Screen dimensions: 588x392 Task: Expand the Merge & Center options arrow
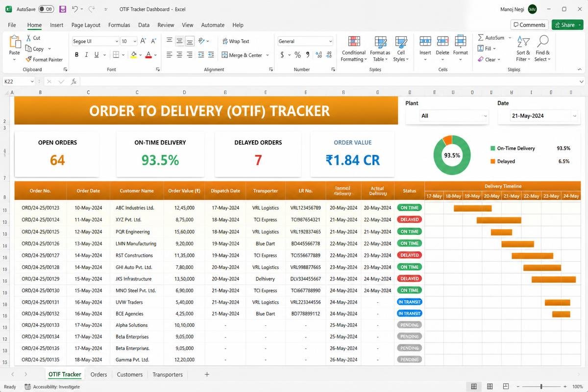coord(268,55)
